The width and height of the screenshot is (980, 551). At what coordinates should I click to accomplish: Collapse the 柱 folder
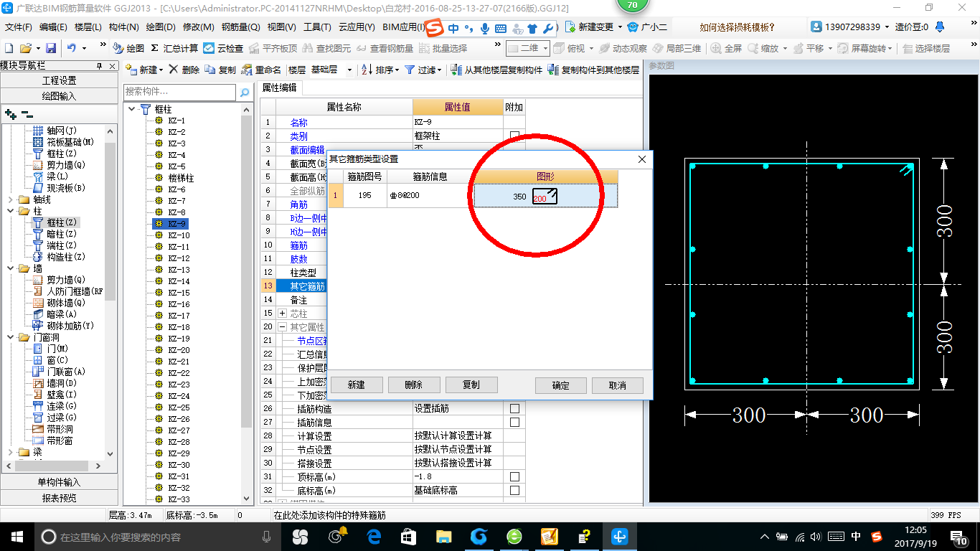10,211
